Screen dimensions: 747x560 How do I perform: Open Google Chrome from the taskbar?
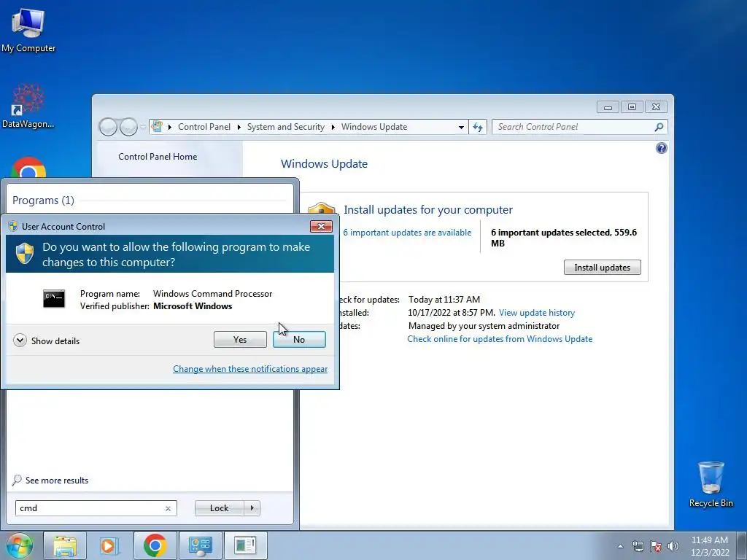tap(155, 545)
